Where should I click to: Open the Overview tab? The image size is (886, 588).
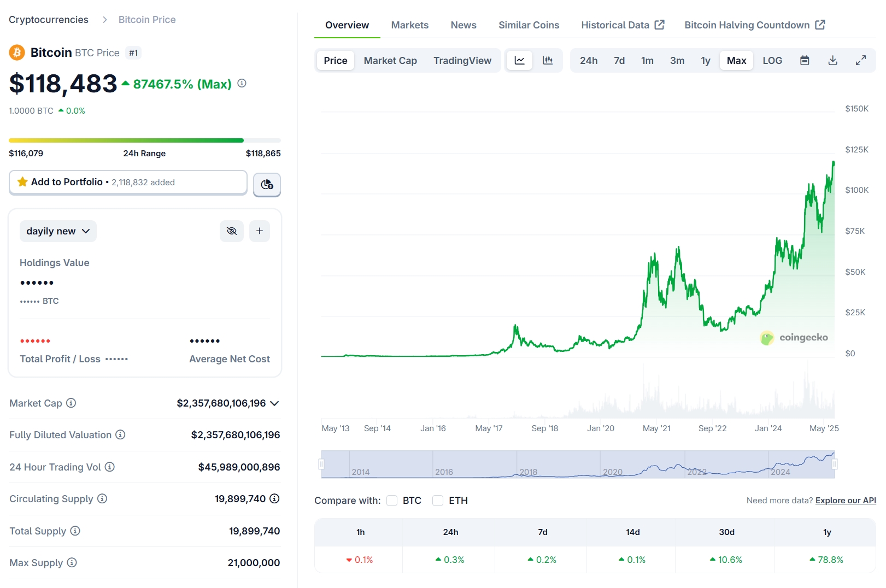click(x=347, y=25)
